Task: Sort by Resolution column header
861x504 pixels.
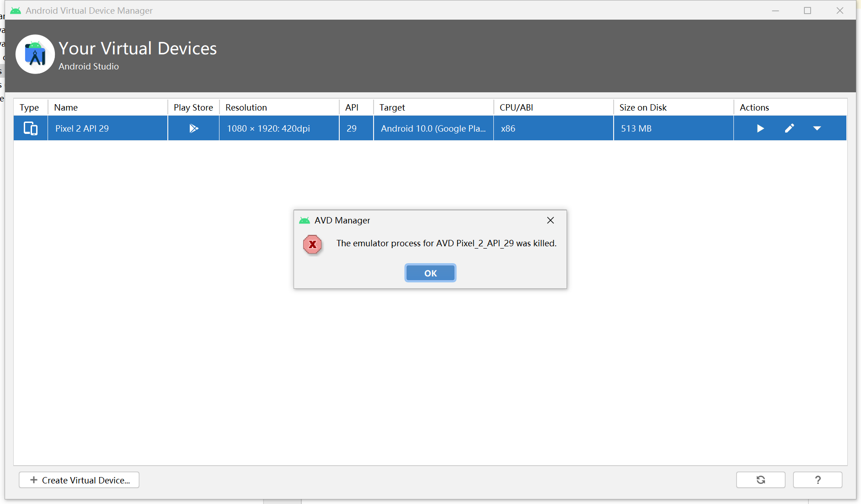Action: (279, 107)
